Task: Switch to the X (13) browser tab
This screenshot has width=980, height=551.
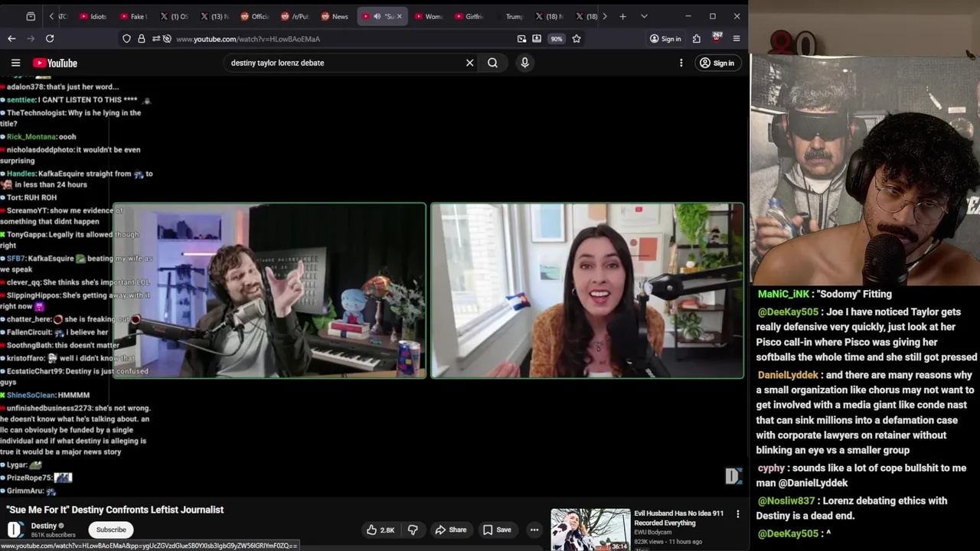Action: pyautogui.click(x=215, y=16)
